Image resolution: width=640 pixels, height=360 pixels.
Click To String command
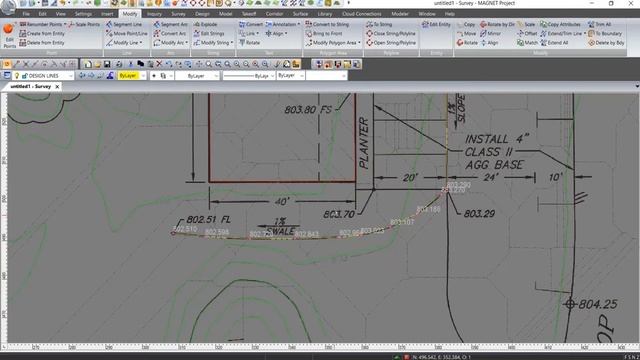point(379,24)
